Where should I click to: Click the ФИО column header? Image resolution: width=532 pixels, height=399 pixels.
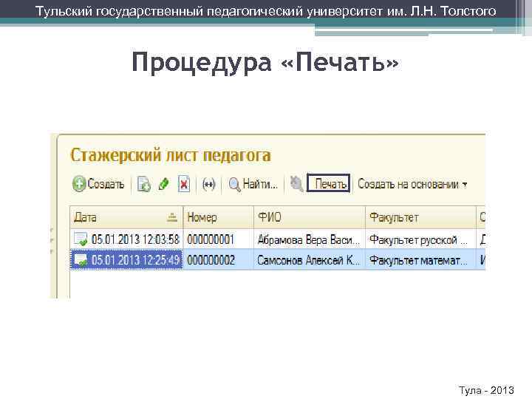310,217
